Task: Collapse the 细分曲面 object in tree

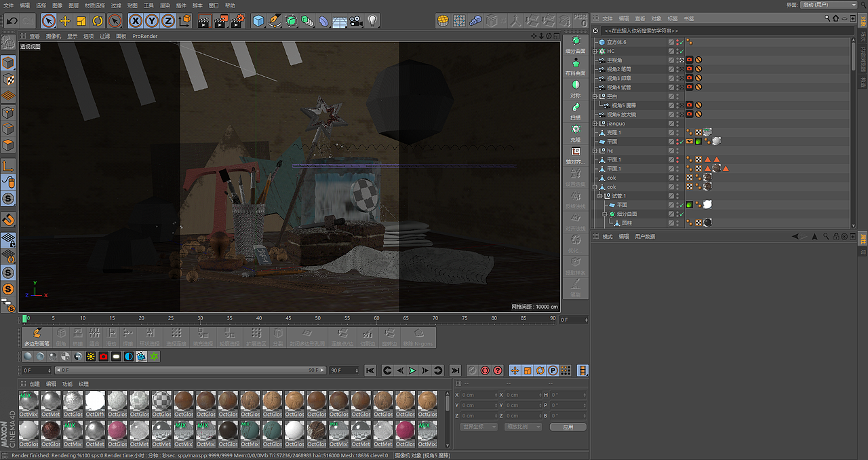Action: click(x=604, y=214)
